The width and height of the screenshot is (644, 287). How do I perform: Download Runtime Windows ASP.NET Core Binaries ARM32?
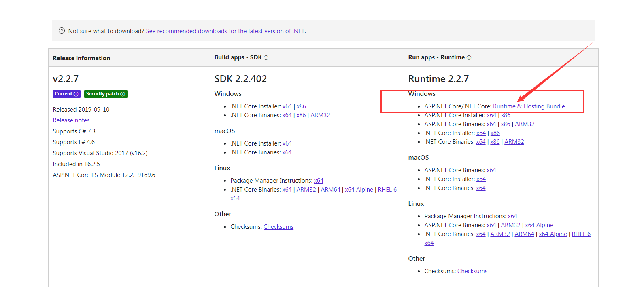pyautogui.click(x=525, y=124)
